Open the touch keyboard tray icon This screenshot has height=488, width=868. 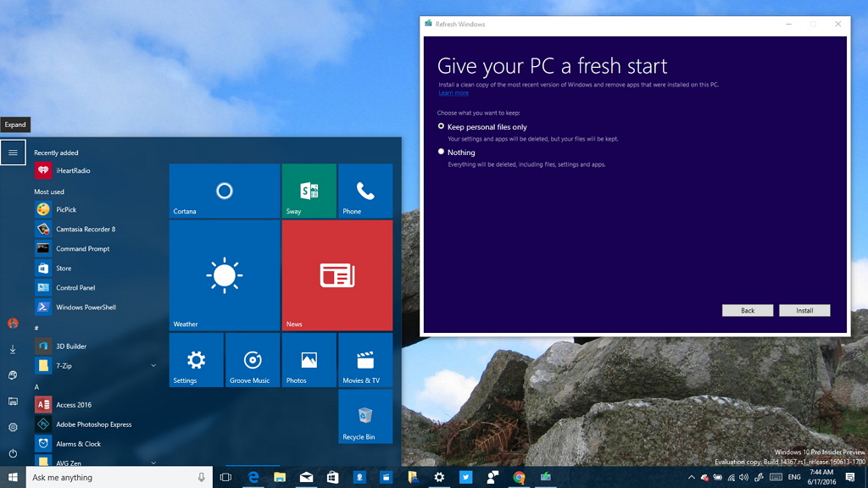click(x=776, y=477)
